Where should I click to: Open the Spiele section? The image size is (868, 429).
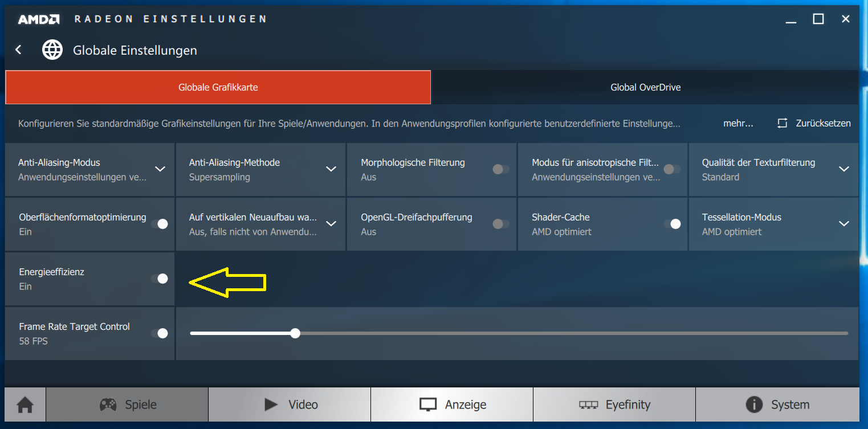point(127,405)
